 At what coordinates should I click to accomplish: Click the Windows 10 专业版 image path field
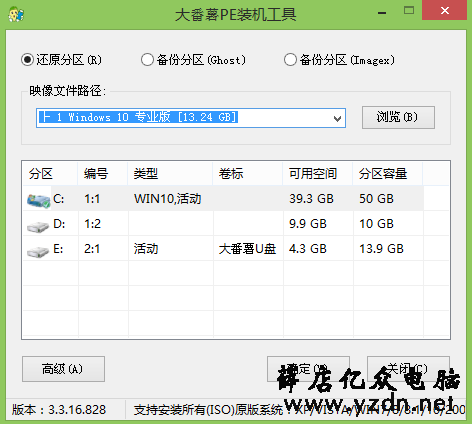[191, 118]
